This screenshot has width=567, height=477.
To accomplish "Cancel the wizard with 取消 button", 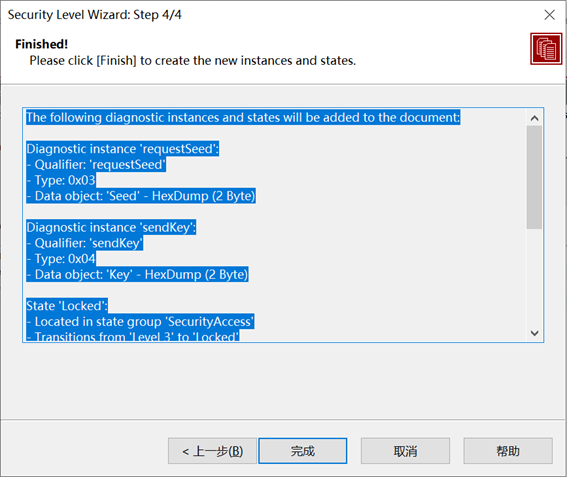I will (405, 451).
